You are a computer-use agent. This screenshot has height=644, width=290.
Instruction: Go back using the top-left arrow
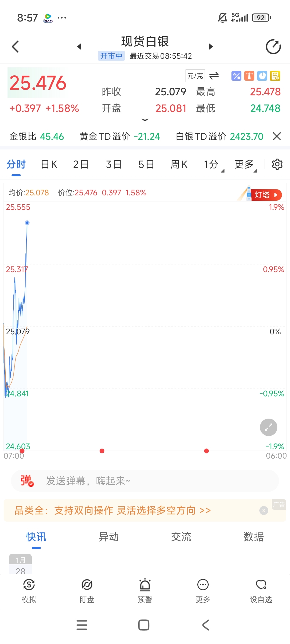pos(16,47)
